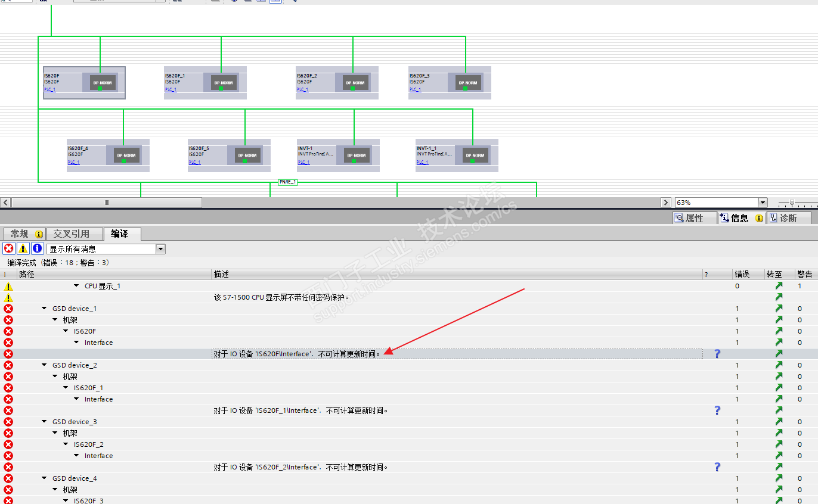Viewport: 818px width, 504px height.
Task: Switch to the 属性 (Properties) tab
Action: coord(695,218)
